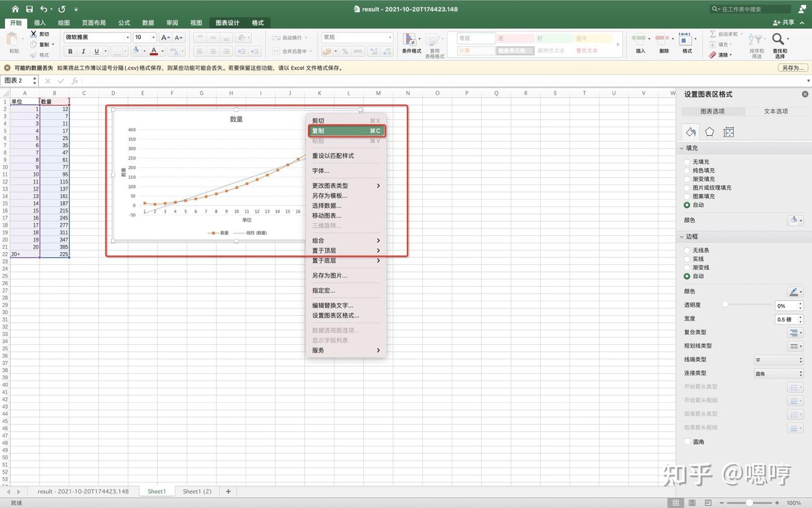
Task: Choose 无填充 fill option
Action: tap(687, 161)
